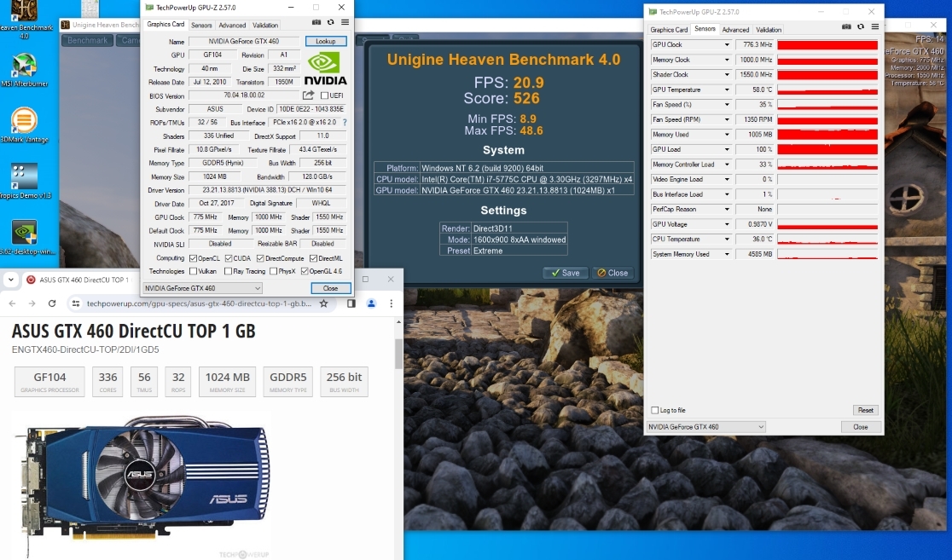This screenshot has width=952, height=560.
Task: Open hamburger menu in Graphics Card window
Action: pos(345,23)
